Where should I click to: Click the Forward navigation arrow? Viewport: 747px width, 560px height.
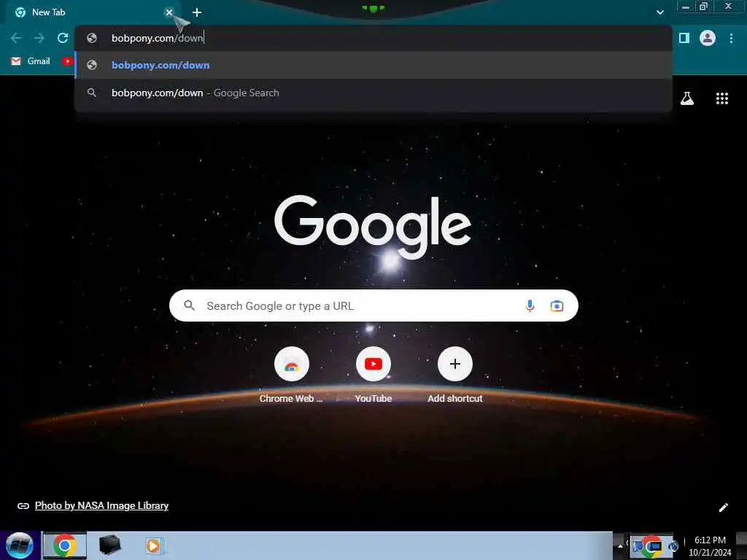[39, 38]
